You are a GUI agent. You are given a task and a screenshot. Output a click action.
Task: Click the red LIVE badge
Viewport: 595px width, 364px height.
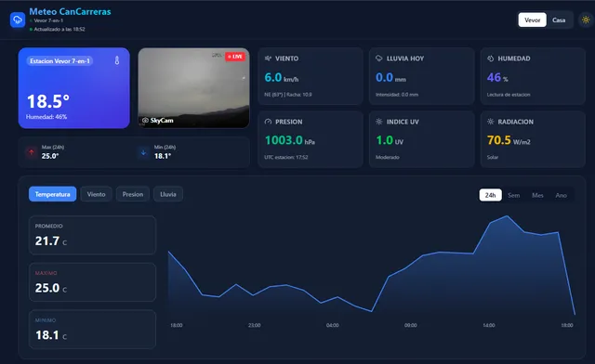point(235,57)
